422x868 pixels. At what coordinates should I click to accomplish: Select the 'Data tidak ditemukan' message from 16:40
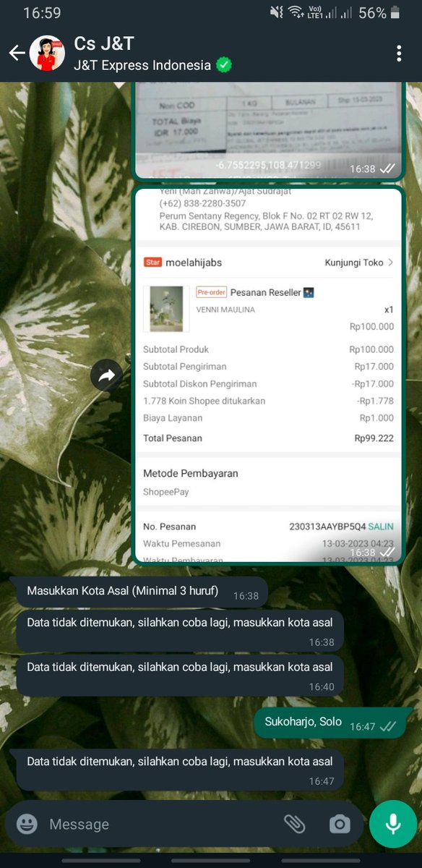point(180,675)
